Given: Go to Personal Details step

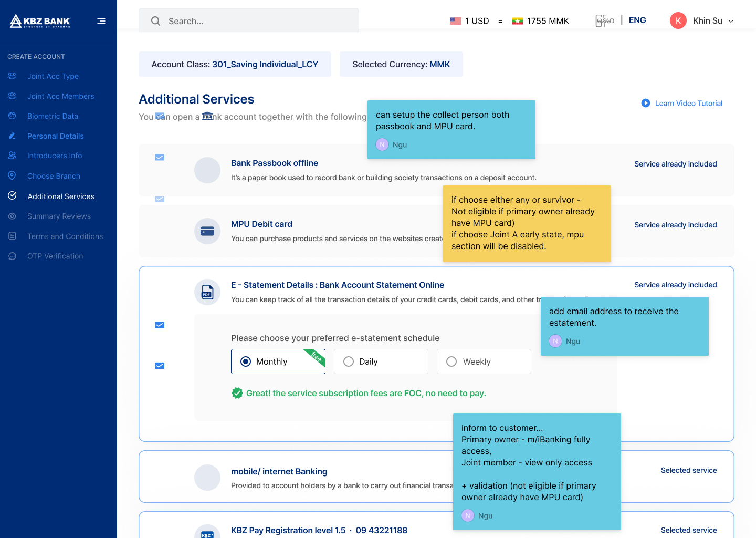Looking at the screenshot, I should click(x=56, y=136).
